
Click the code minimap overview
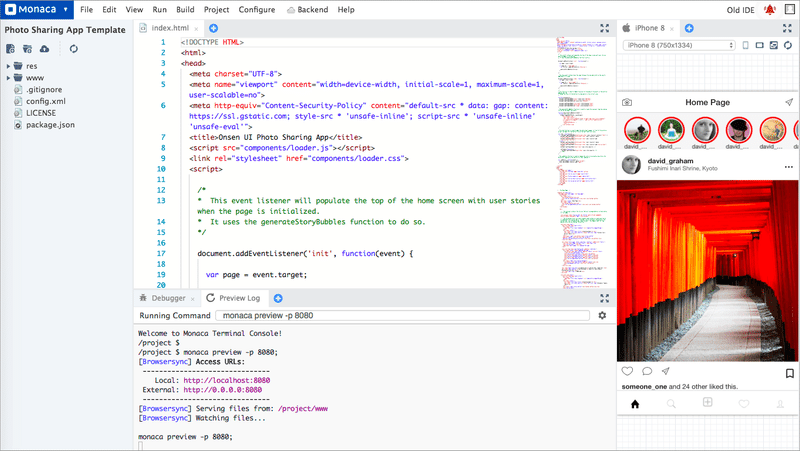pos(582,162)
